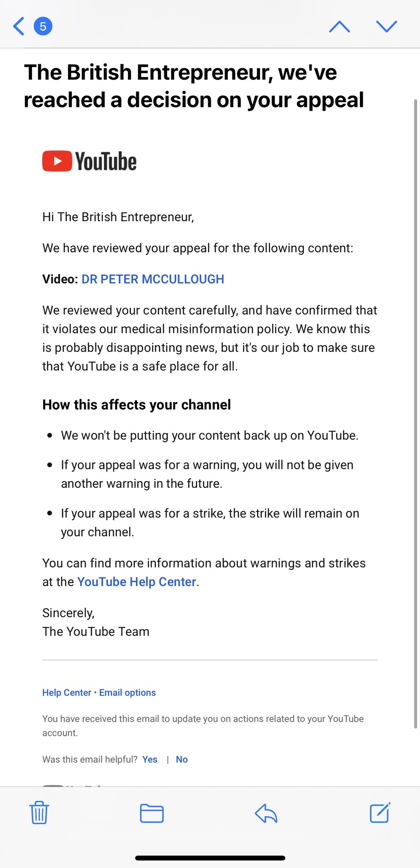Open Email options in the footer
The height and width of the screenshot is (868, 420).
(127, 693)
